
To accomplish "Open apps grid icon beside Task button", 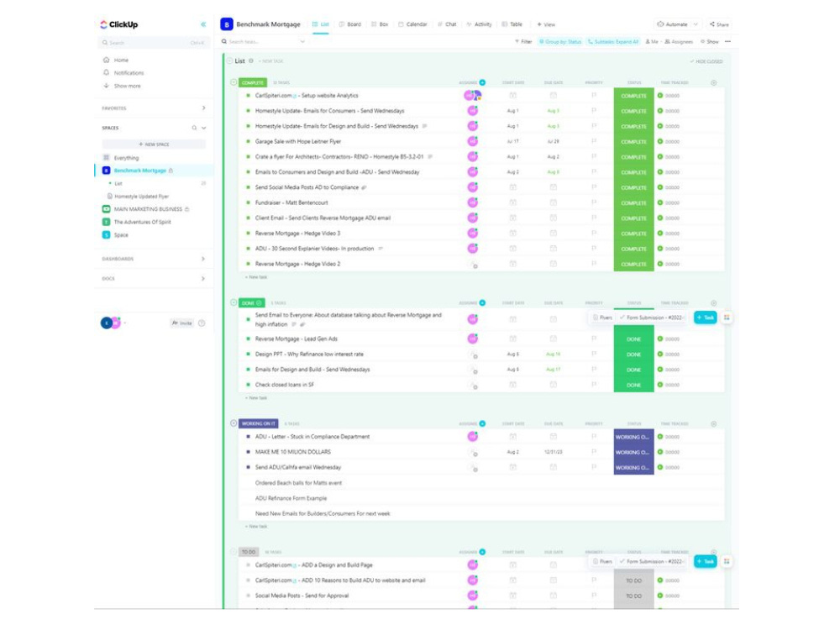I will click(x=727, y=318).
